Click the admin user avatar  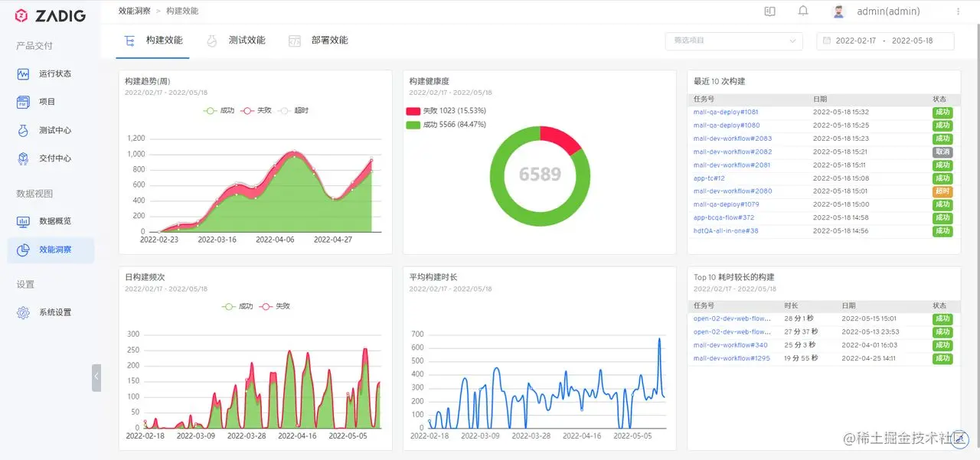pyautogui.click(x=839, y=11)
